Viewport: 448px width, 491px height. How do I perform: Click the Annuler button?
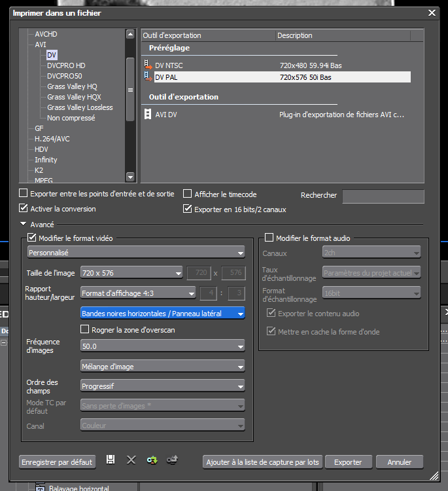pos(400,462)
